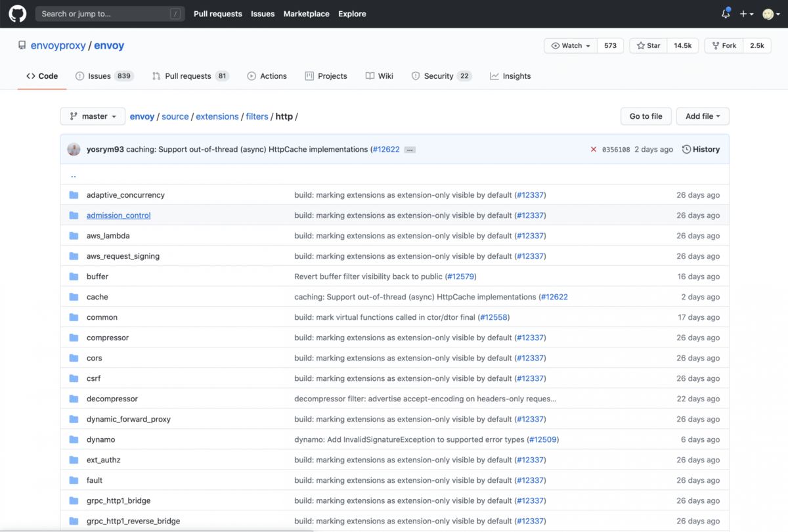Open PR #12579 in buffer row

461,277
